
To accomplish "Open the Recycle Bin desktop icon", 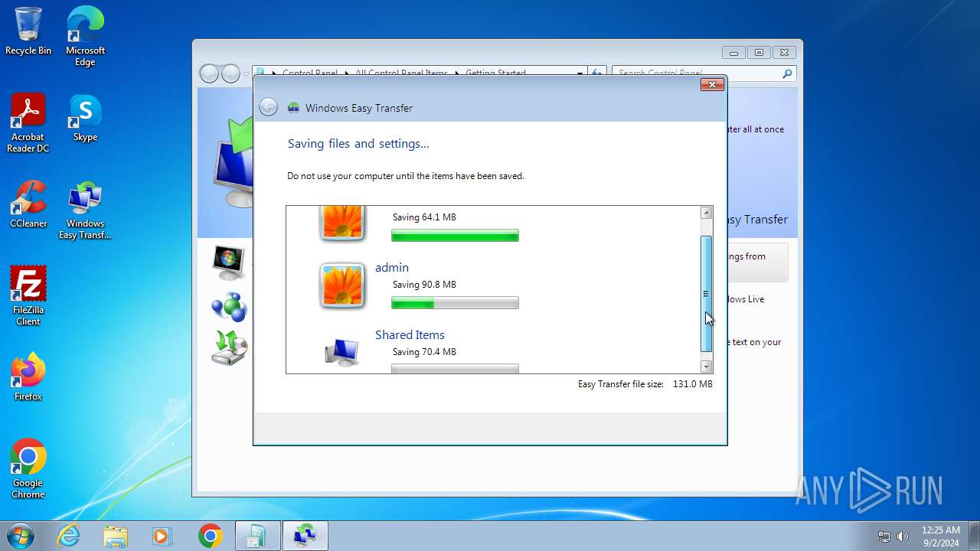I will click(x=28, y=31).
